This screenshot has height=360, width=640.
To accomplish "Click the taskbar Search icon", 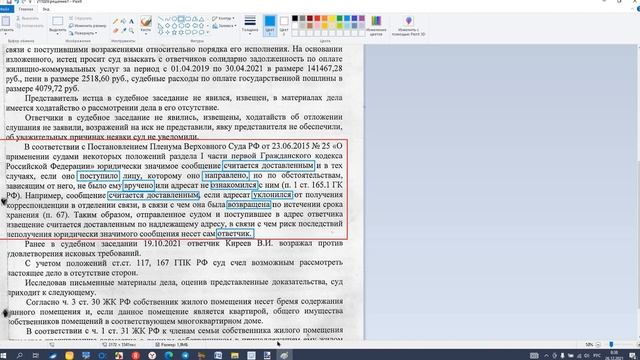I will (x=19, y=356).
